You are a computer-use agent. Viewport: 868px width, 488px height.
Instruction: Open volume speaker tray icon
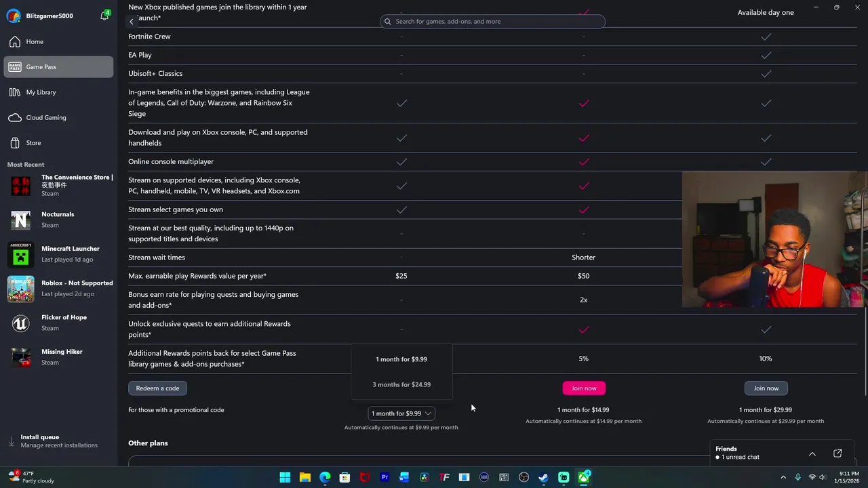823,478
